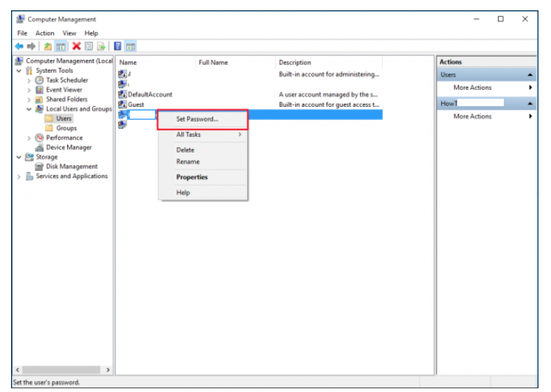Open the Help menu in menu bar
This screenshot has width=551, height=392.
tap(91, 33)
